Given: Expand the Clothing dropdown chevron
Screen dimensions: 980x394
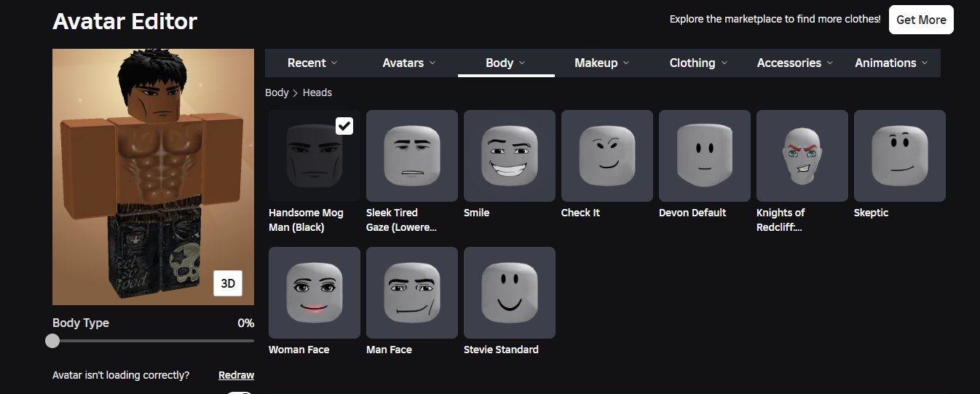Looking at the screenshot, I should pos(724,63).
